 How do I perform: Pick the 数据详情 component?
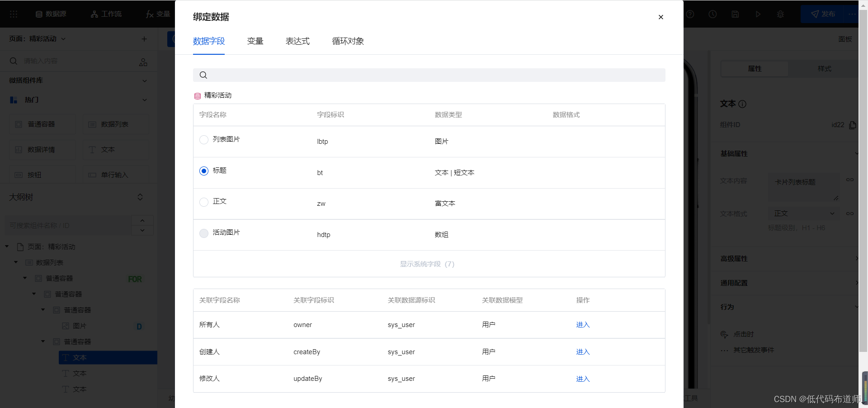tap(42, 150)
